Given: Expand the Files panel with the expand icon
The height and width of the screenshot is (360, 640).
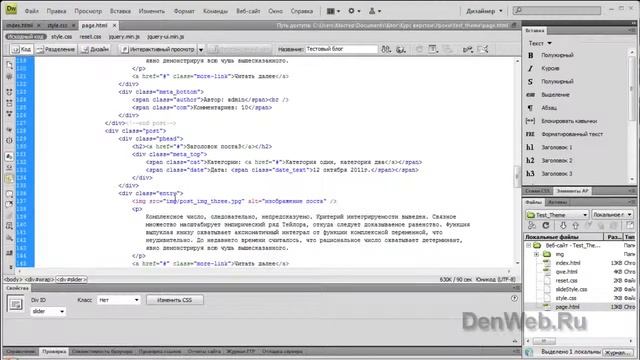Looking at the screenshot, I should tap(630, 225).
